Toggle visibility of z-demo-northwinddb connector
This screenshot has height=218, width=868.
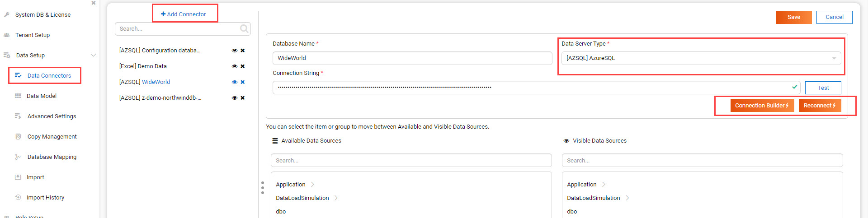[235, 98]
